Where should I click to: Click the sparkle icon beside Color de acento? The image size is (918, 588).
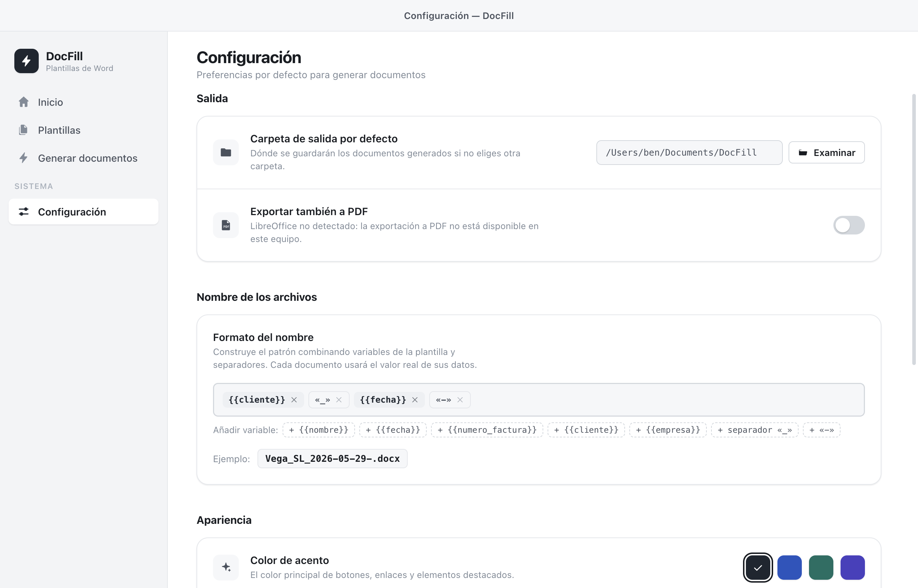226,567
